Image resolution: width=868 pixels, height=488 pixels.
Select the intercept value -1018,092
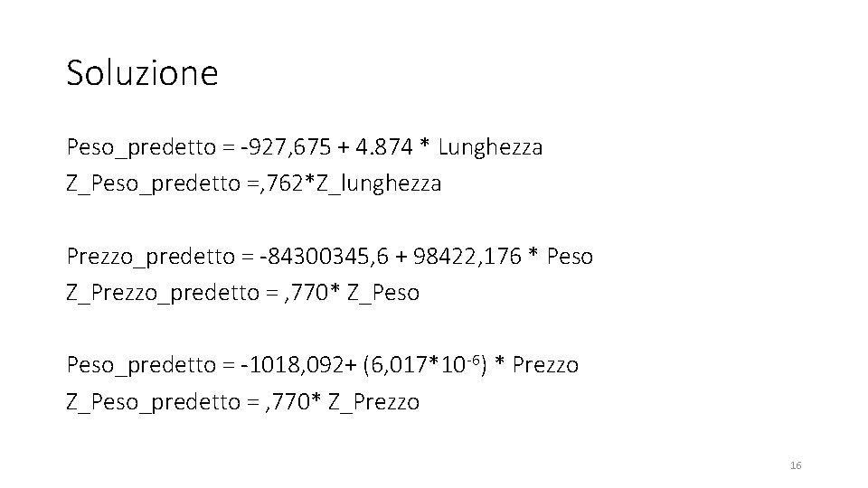pyautogui.click(x=292, y=365)
